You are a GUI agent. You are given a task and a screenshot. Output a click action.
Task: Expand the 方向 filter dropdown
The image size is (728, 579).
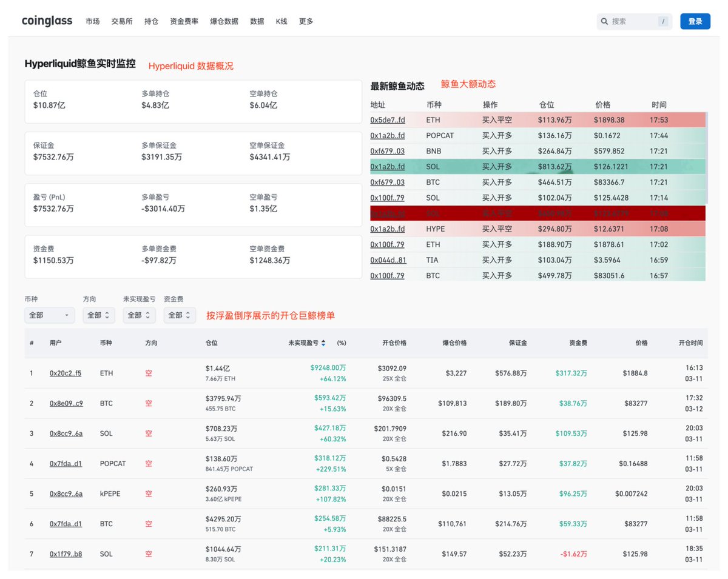coord(98,315)
